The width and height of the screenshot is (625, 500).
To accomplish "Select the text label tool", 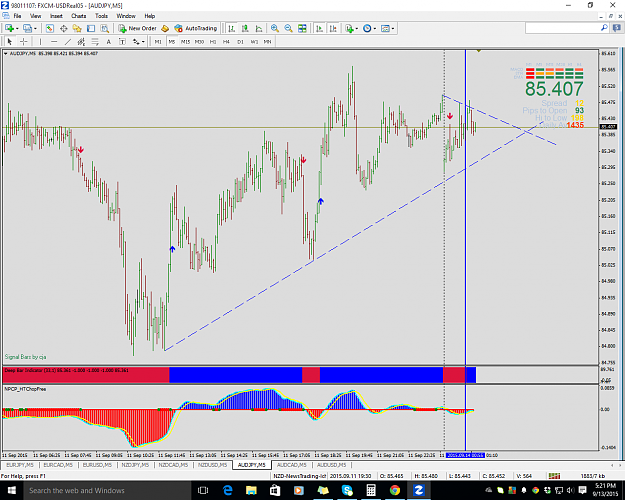I will click(122, 41).
